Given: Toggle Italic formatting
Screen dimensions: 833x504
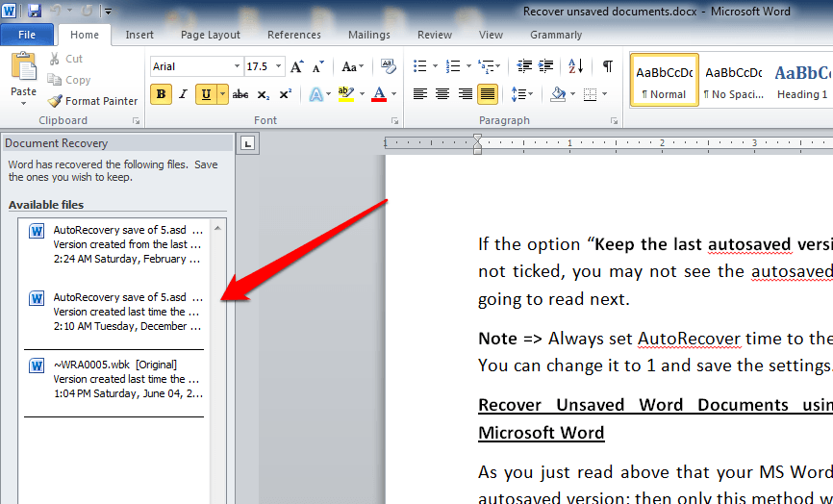Looking at the screenshot, I should pyautogui.click(x=183, y=94).
